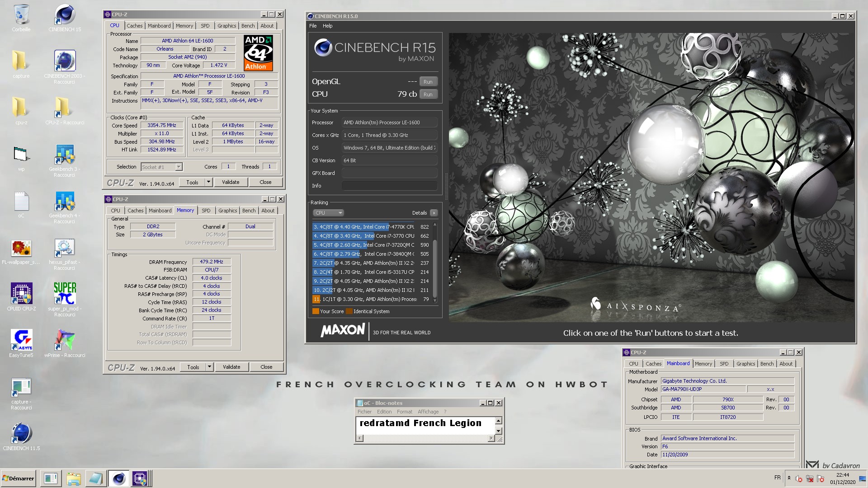
Task: Show hidden system tray icons
Action: 789,478
